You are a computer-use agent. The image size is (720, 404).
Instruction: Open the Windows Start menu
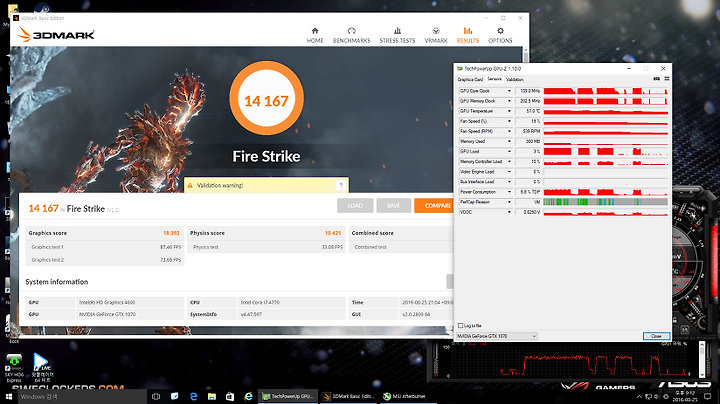coord(8,397)
